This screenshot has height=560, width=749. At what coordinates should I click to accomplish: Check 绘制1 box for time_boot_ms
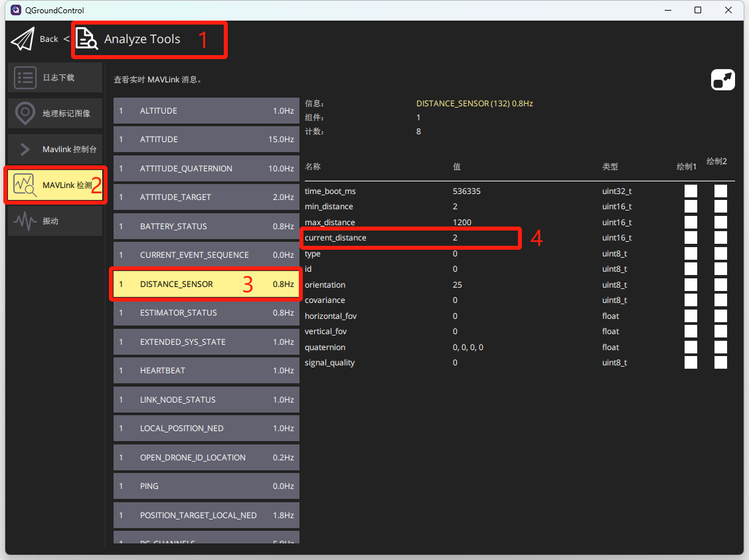(691, 191)
